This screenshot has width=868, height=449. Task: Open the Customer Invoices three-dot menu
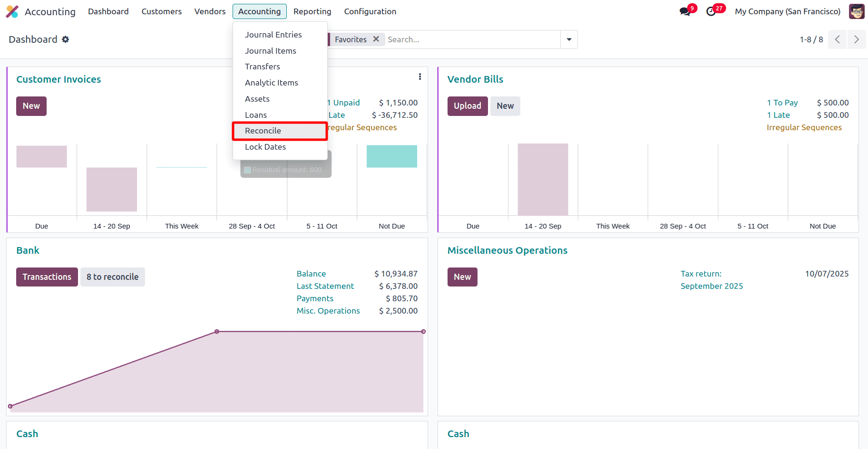tap(420, 77)
